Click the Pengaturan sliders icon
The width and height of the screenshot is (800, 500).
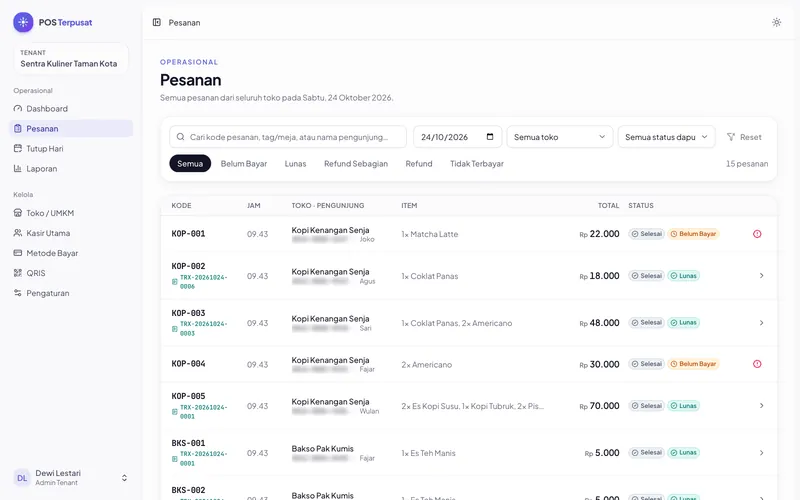click(x=18, y=293)
